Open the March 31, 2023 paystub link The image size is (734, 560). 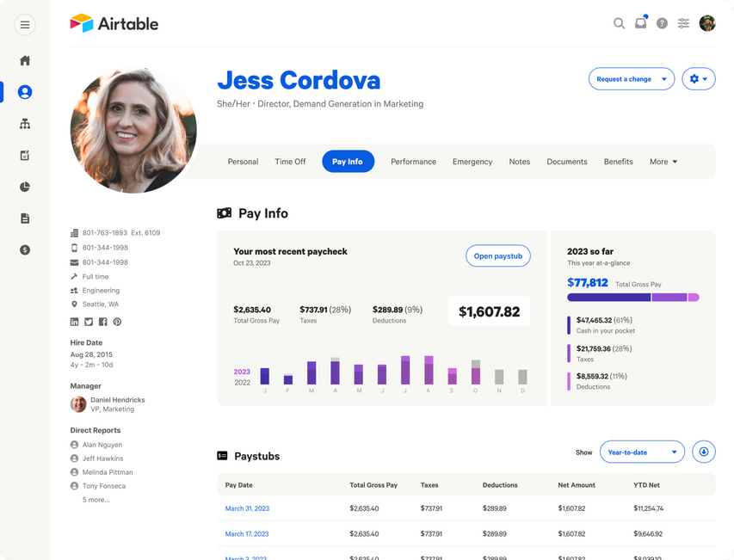[x=247, y=508]
